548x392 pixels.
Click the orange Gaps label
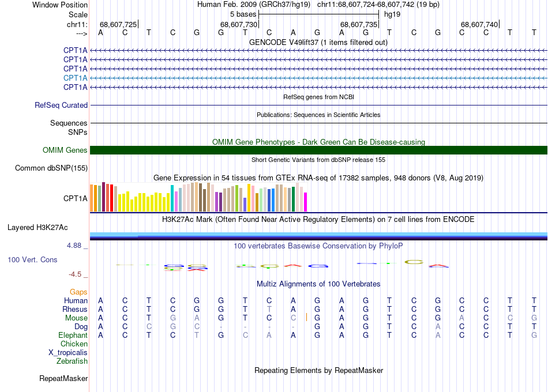click(x=78, y=292)
